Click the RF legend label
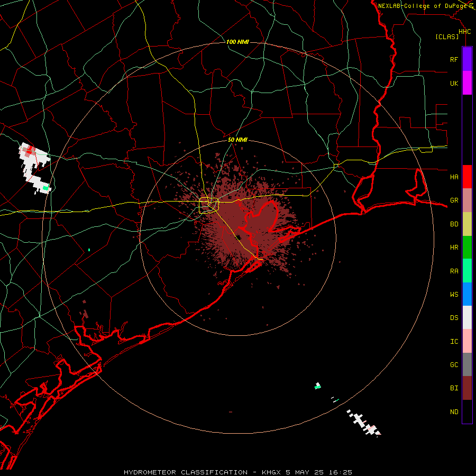This screenshot has height=476, width=476. pyautogui.click(x=454, y=59)
